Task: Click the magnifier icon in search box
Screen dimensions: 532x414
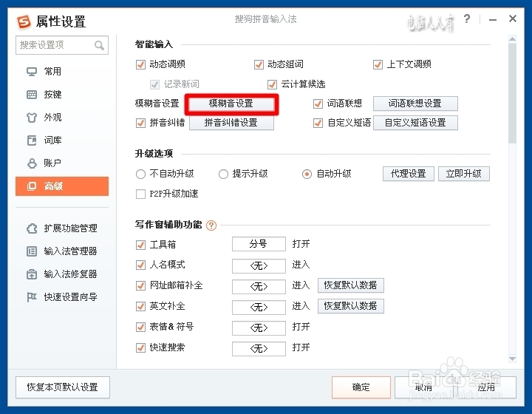Action: pos(99,45)
